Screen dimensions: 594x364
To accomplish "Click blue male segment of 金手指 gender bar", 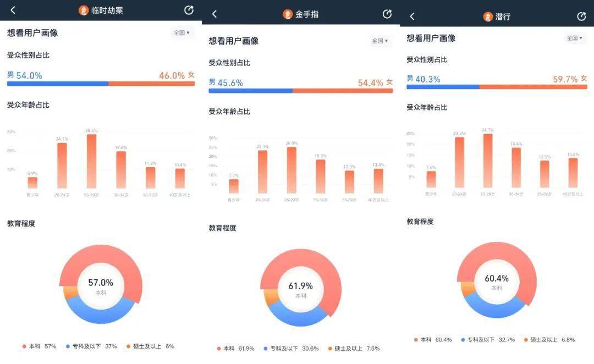I will [x=250, y=91].
